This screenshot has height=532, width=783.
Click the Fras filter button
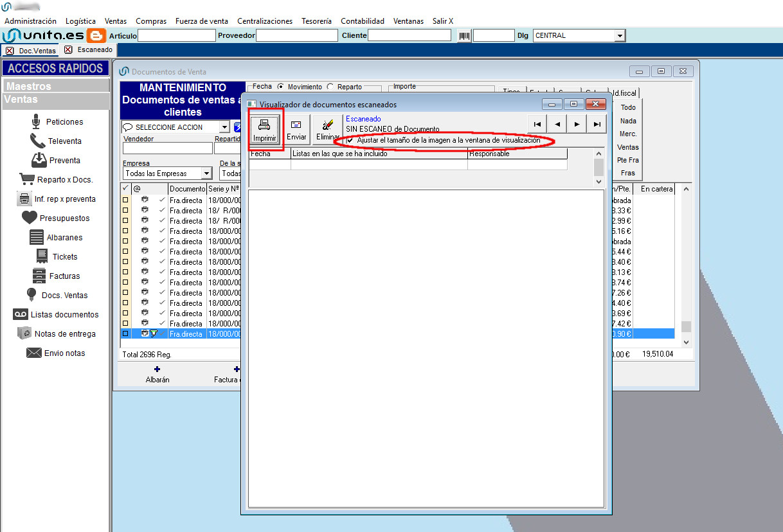pos(628,173)
